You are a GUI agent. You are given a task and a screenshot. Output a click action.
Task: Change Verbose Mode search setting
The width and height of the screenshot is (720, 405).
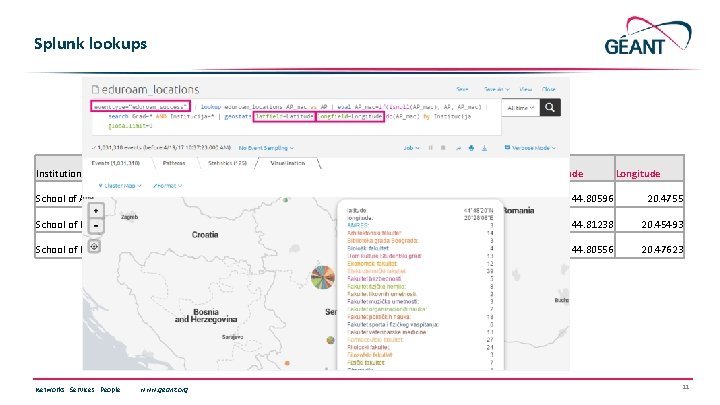point(530,148)
